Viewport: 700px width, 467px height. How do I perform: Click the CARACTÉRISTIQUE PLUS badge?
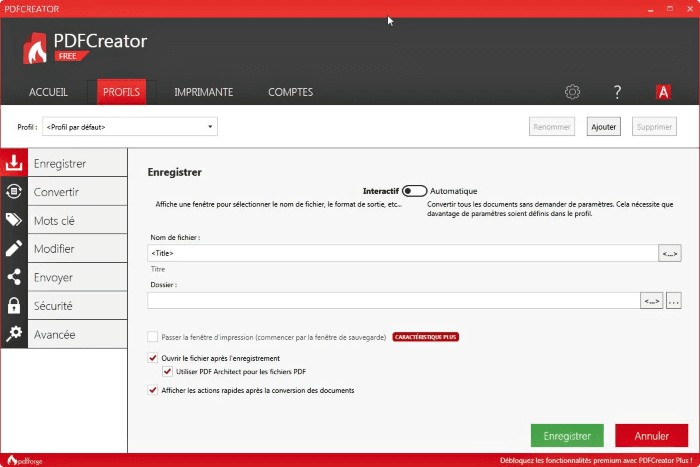(x=425, y=337)
